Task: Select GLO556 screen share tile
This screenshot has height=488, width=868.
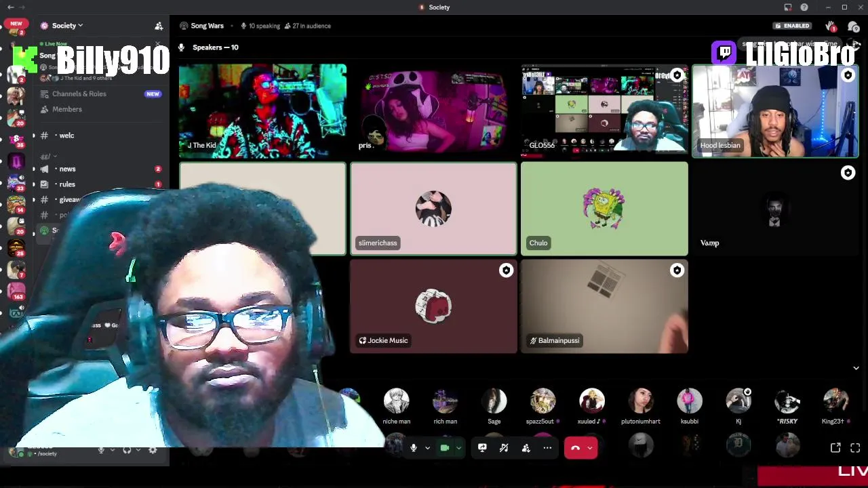Action: tap(604, 111)
